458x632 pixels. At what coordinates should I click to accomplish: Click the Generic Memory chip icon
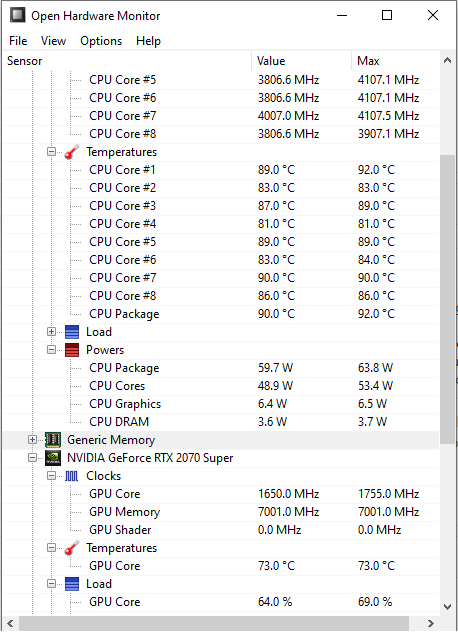pos(53,440)
